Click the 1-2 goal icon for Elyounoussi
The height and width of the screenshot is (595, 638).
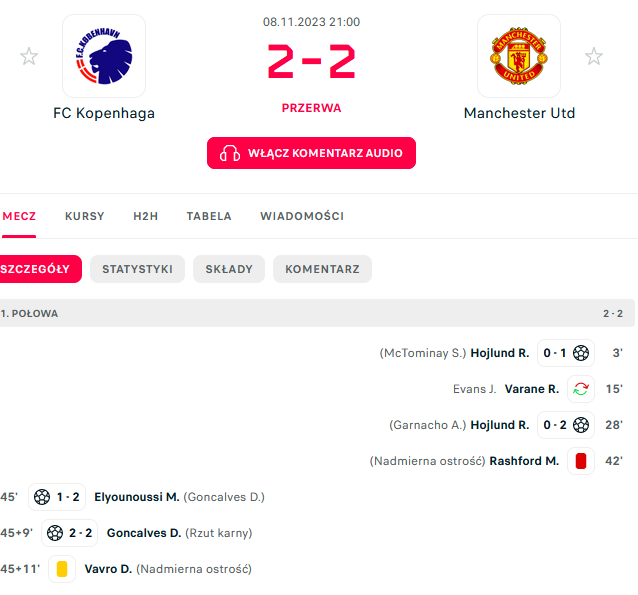tap(42, 497)
